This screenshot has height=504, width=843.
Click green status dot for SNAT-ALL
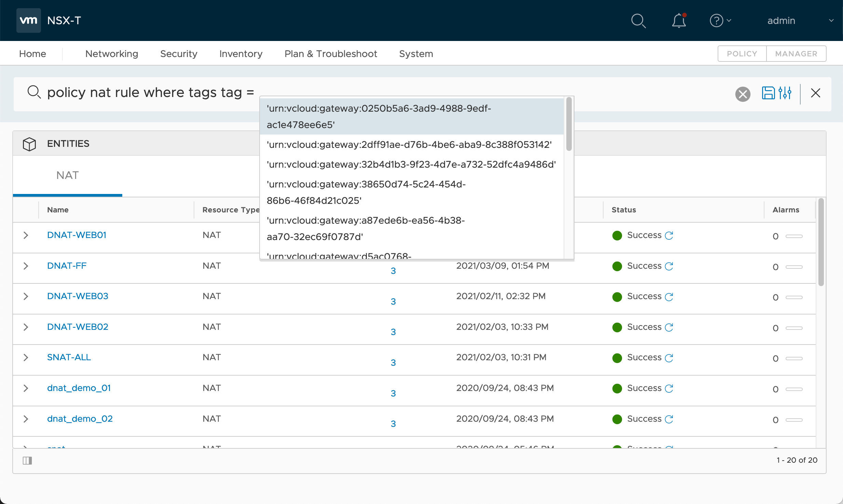(617, 358)
